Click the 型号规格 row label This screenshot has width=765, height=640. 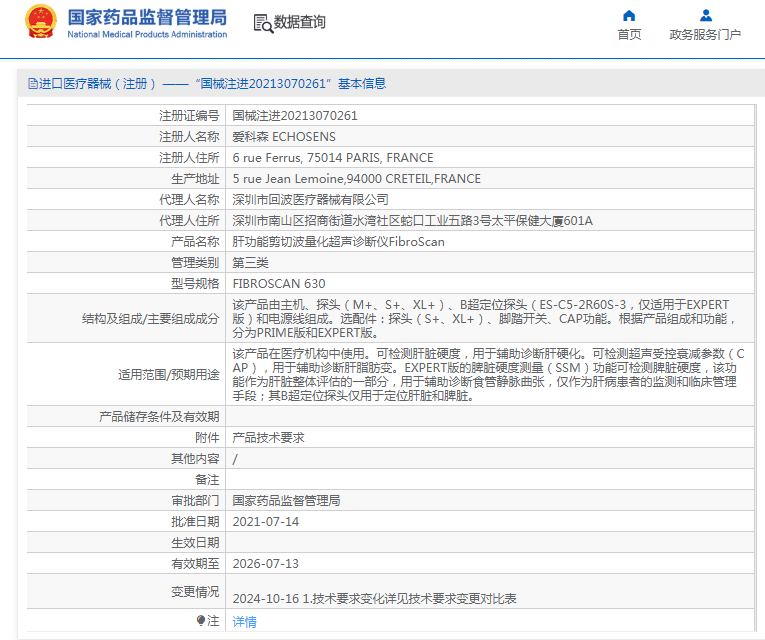click(x=195, y=283)
